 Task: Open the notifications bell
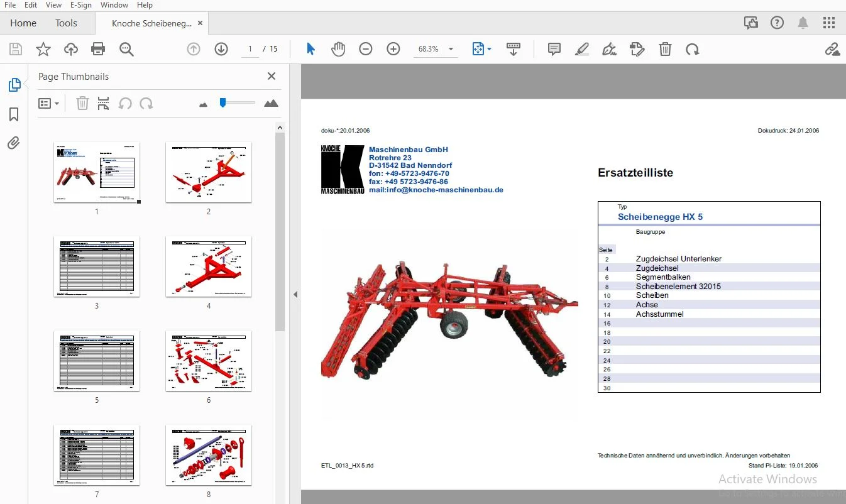coord(803,23)
